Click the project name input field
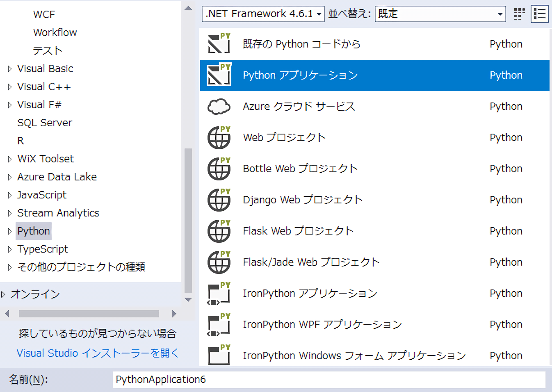The image size is (552, 392). (x=328, y=380)
